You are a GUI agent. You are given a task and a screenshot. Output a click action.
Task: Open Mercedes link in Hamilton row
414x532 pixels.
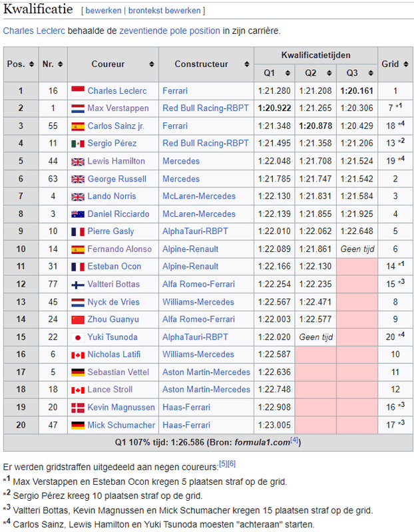pos(181,161)
